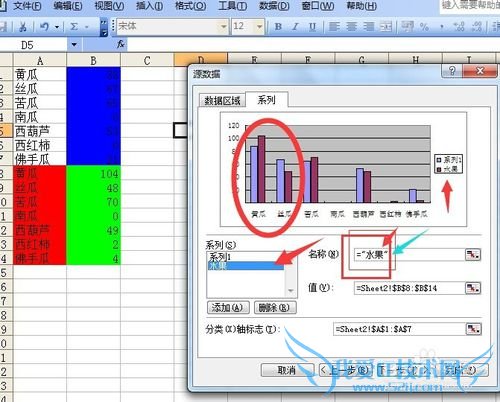Screen dimensions: 500x402
Task: Click the Name Box showing D5
Action: [x=34, y=45]
